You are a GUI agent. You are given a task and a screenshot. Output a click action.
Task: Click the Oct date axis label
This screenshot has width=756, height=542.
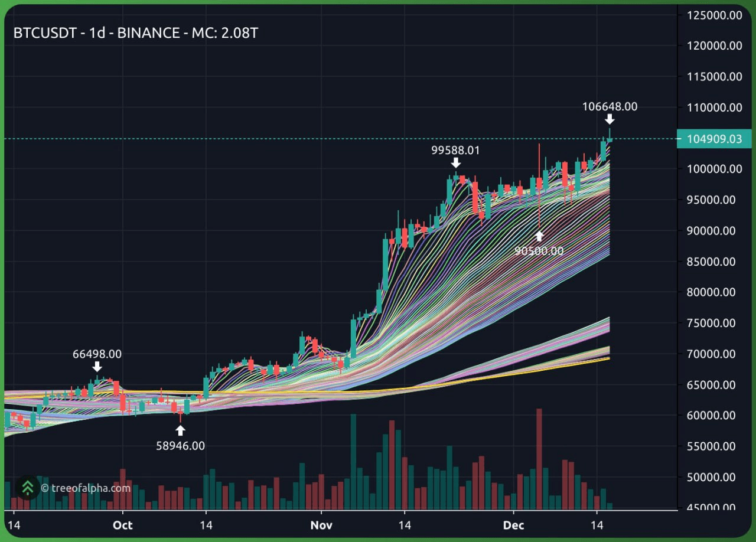pyautogui.click(x=122, y=525)
